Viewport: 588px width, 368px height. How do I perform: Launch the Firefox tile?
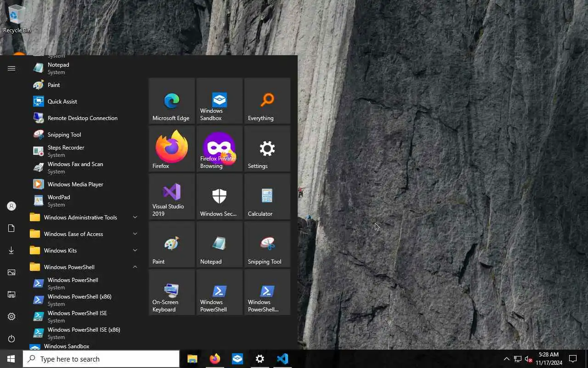(172, 149)
